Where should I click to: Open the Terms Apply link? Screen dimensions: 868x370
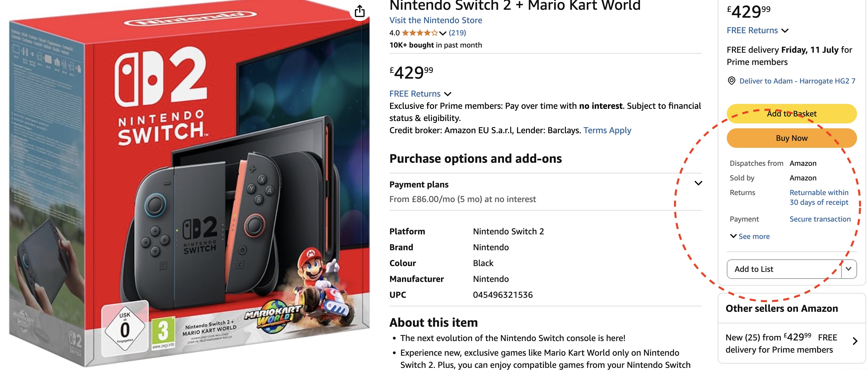607,130
